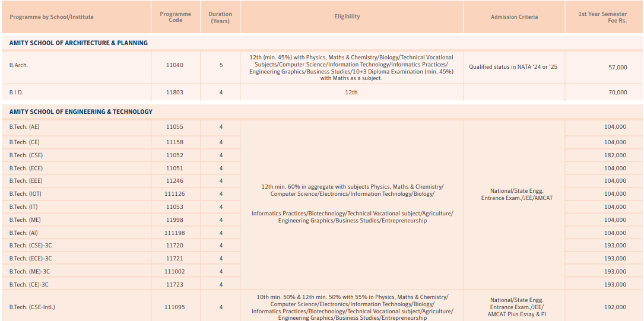The height and width of the screenshot is (321, 644).
Task: Select the B.Tech. (AE) row name
Action: tap(24, 127)
